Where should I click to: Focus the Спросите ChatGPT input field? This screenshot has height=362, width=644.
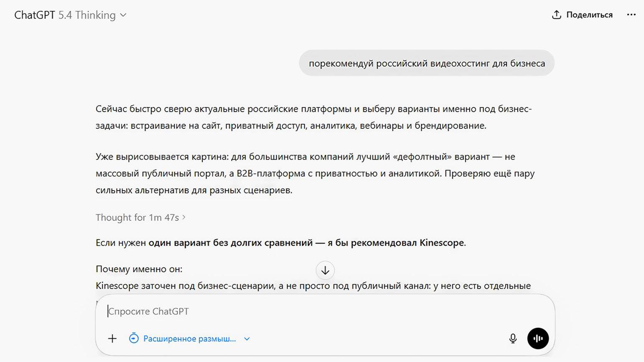(x=293, y=311)
